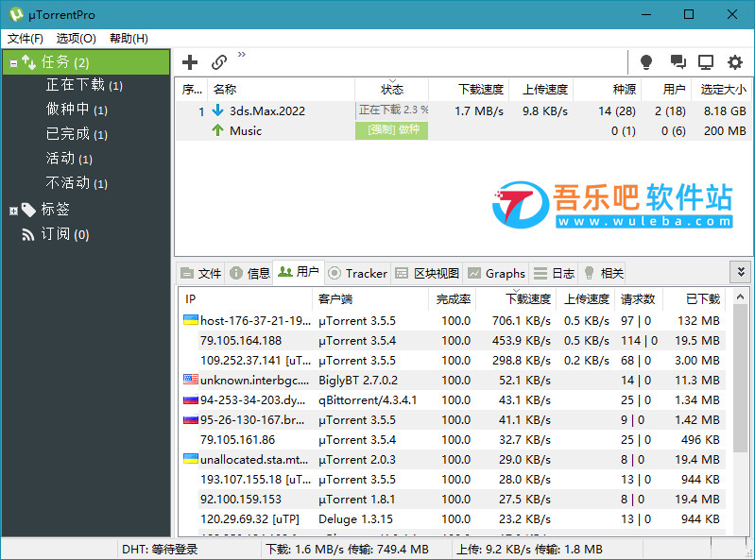Open the 文件(F) menu
The width and height of the screenshot is (755, 560).
tap(26, 39)
